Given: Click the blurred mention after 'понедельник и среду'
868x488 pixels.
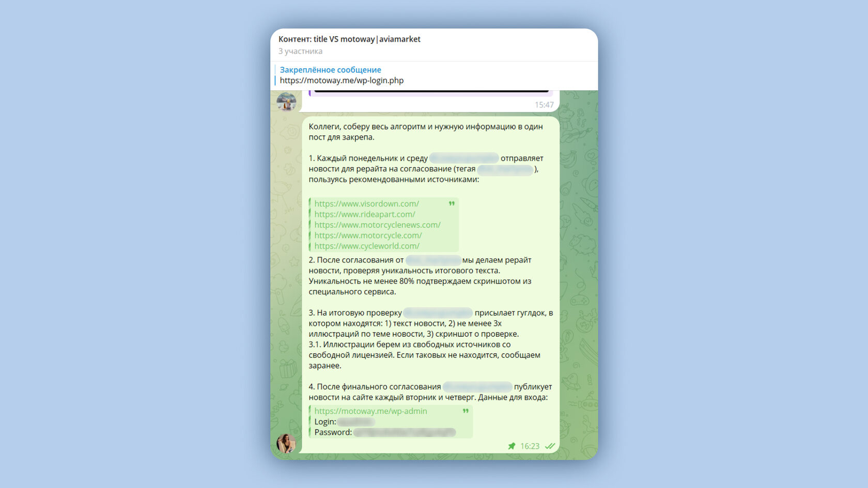Looking at the screenshot, I should coord(464,158).
